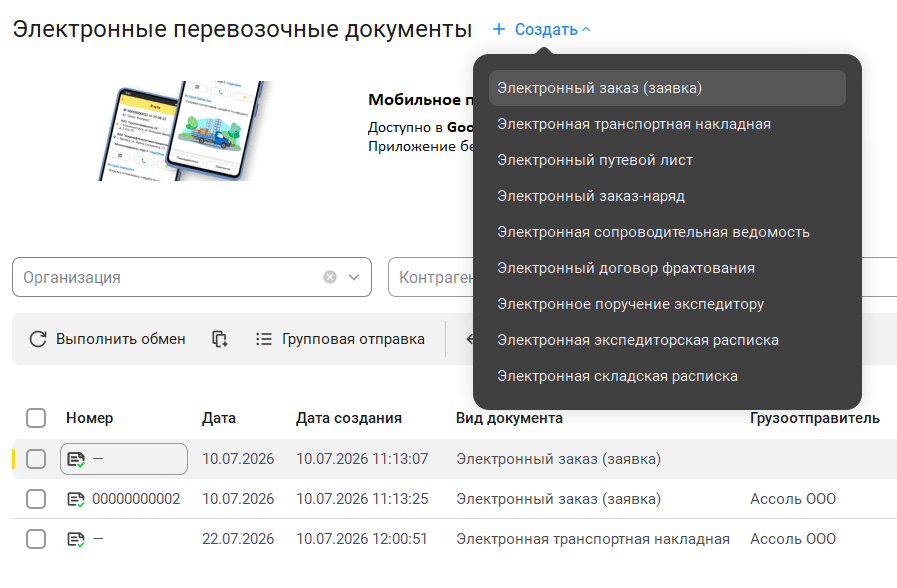Click Выполнить обмен button

point(108,339)
